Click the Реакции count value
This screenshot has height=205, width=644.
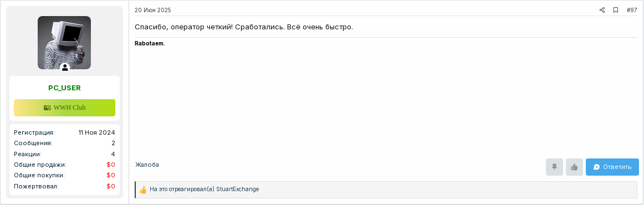pyautogui.click(x=113, y=154)
